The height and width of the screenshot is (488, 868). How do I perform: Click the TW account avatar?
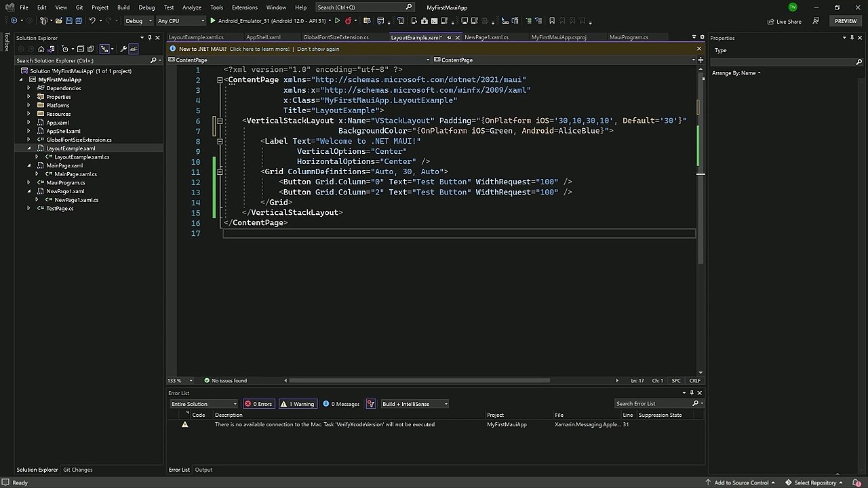[793, 7]
